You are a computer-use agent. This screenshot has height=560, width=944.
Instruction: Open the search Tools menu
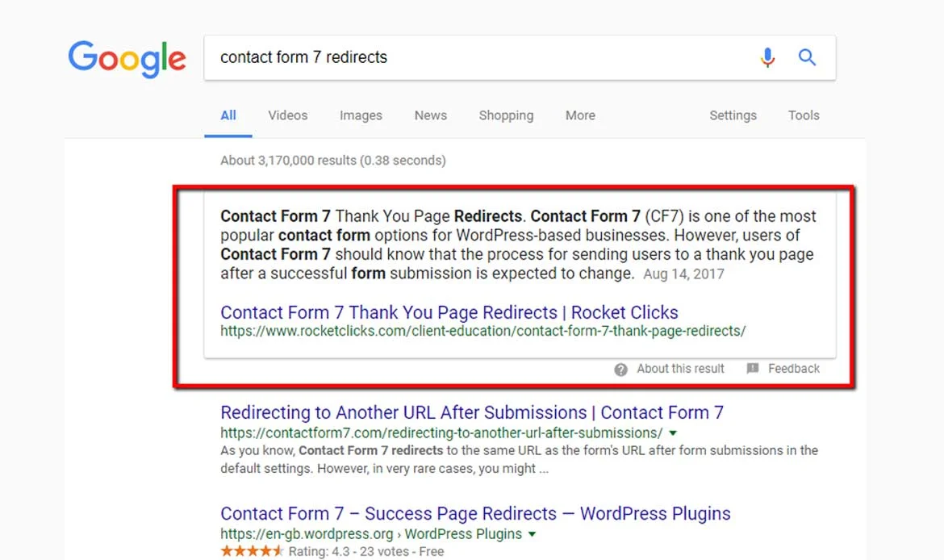coord(804,115)
